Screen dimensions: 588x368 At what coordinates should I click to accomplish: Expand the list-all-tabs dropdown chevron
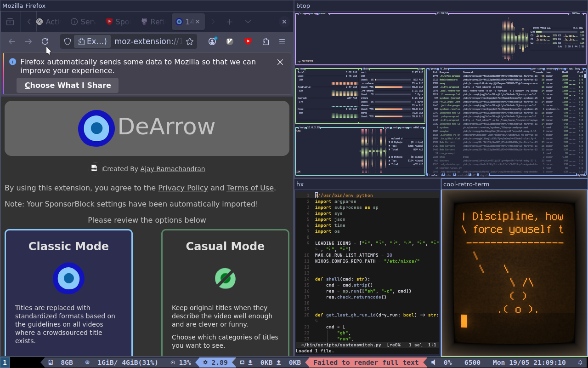pyautogui.click(x=248, y=22)
